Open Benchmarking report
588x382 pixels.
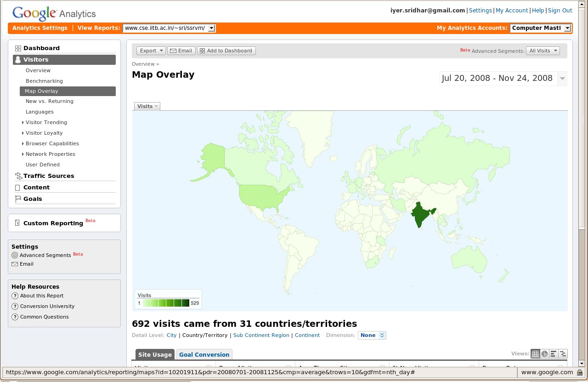44,81
